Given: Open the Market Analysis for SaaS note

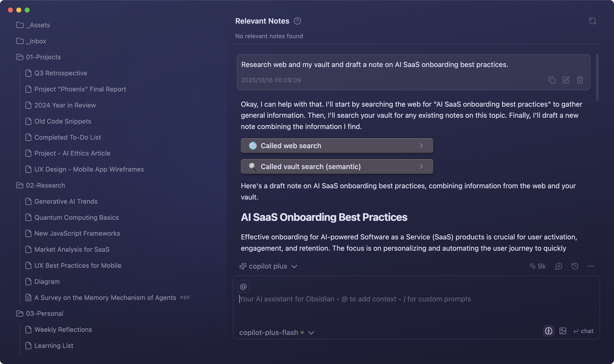Looking at the screenshot, I should tap(72, 249).
